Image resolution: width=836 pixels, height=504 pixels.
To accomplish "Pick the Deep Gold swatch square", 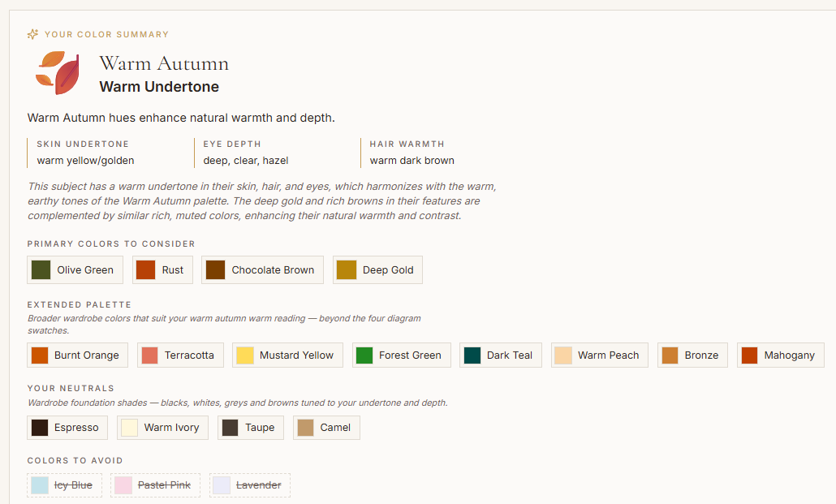I will click(x=347, y=270).
